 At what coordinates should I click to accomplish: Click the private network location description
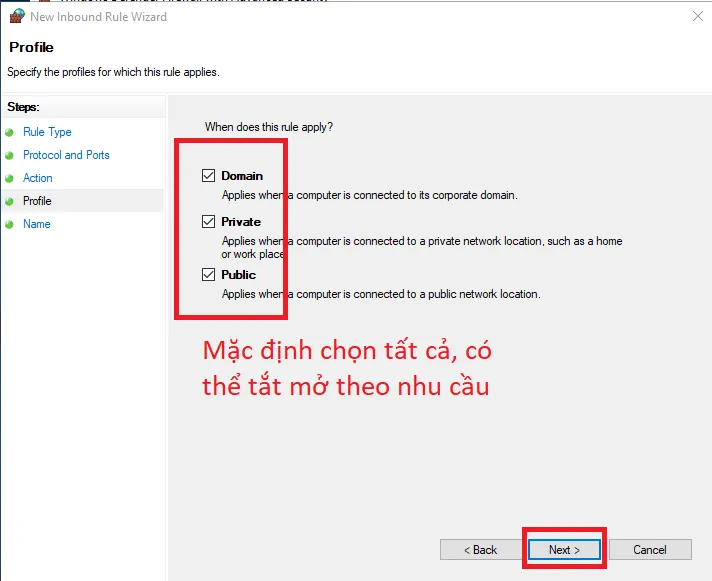422,247
